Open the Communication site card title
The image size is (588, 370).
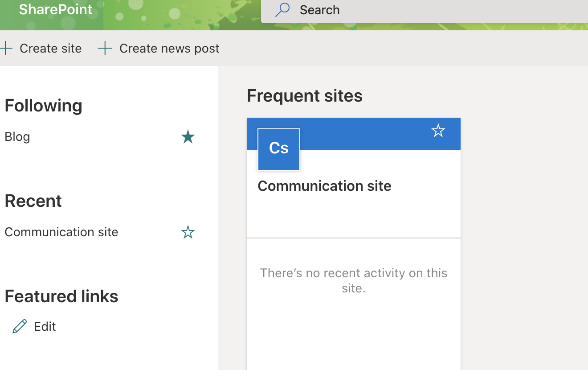click(324, 186)
